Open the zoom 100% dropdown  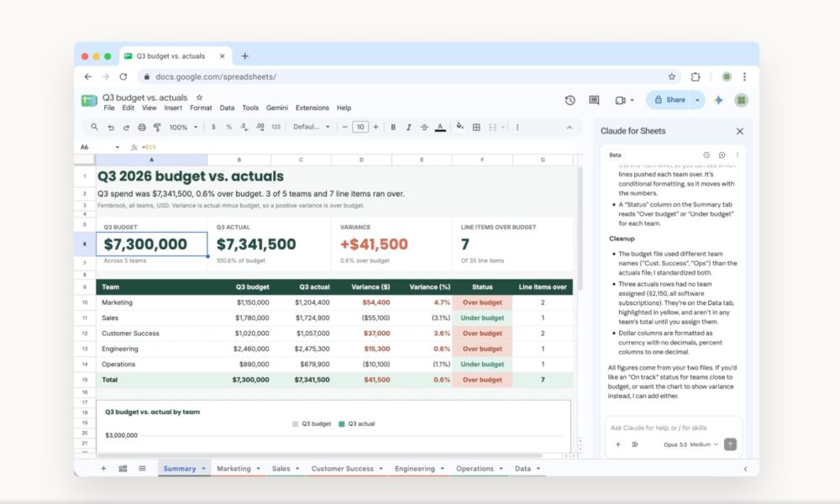tap(183, 128)
